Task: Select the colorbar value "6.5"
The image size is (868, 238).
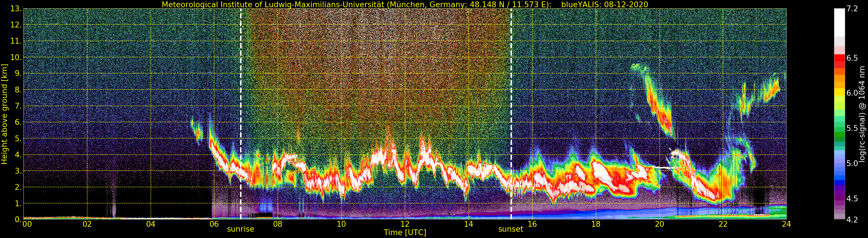Action: click(x=852, y=58)
